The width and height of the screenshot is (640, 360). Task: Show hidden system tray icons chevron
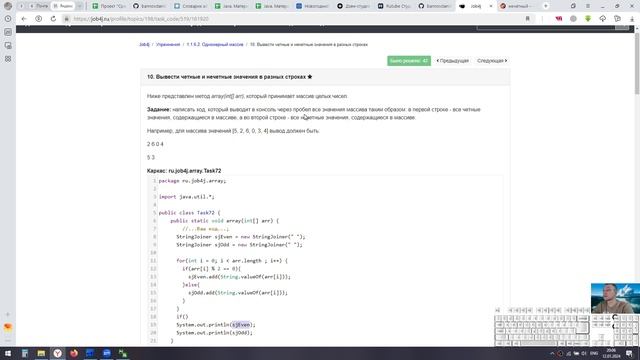pyautogui.click(x=552, y=353)
